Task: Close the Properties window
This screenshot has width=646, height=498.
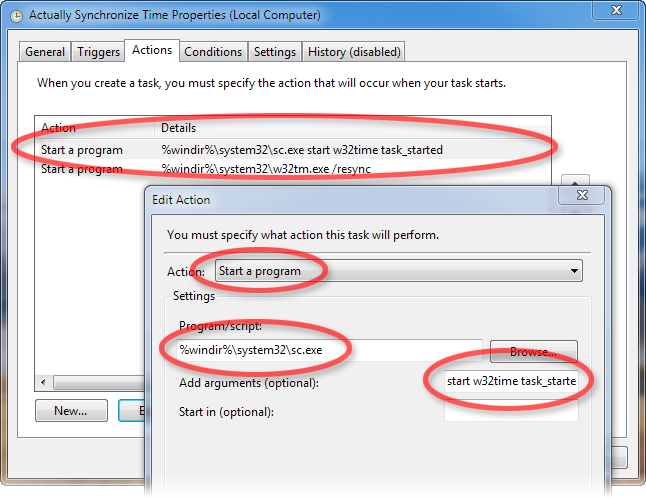Action: click(618, 11)
